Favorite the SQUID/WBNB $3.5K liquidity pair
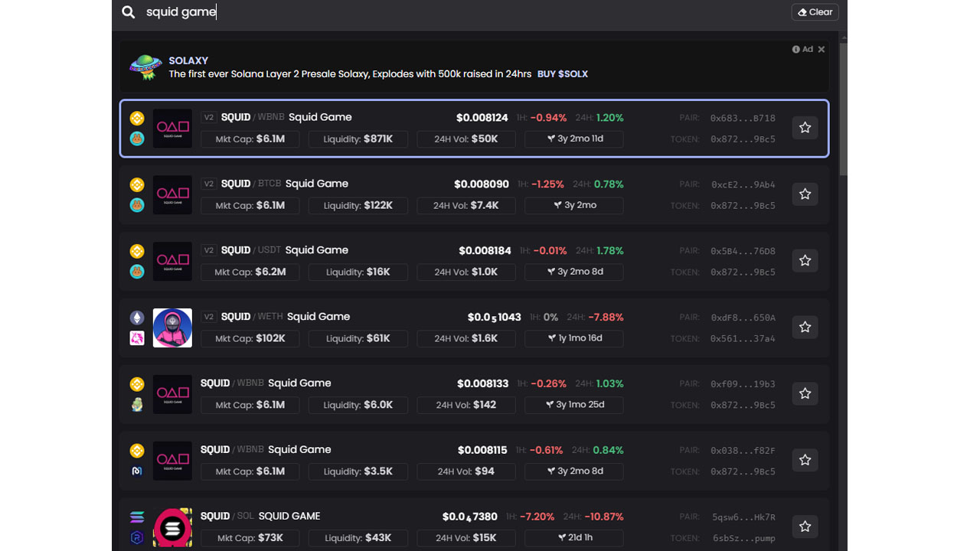980x551 pixels. (x=805, y=461)
